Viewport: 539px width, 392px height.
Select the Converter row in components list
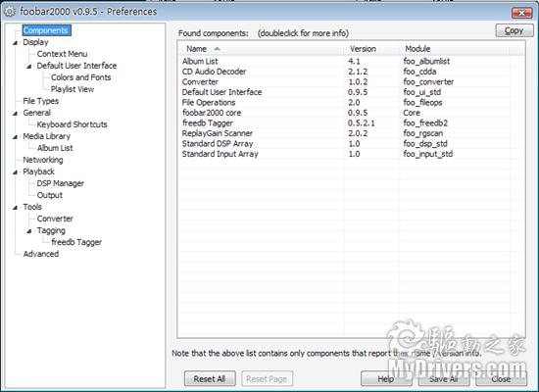point(351,82)
